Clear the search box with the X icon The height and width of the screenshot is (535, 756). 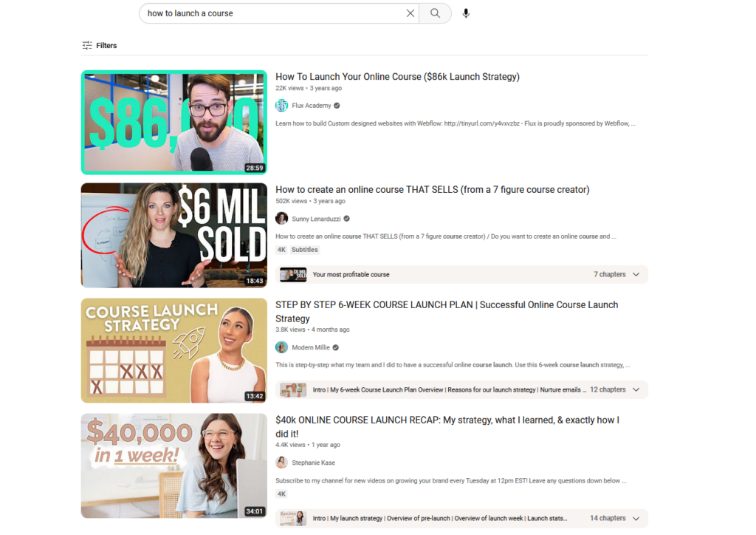click(410, 13)
